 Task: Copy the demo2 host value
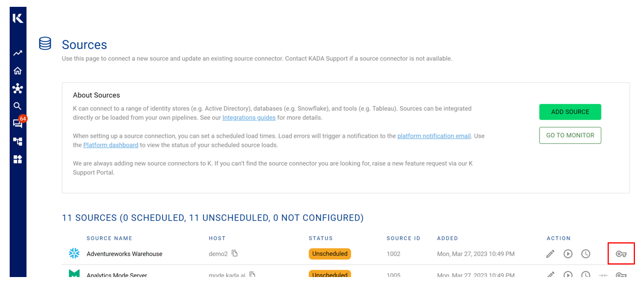(x=235, y=254)
